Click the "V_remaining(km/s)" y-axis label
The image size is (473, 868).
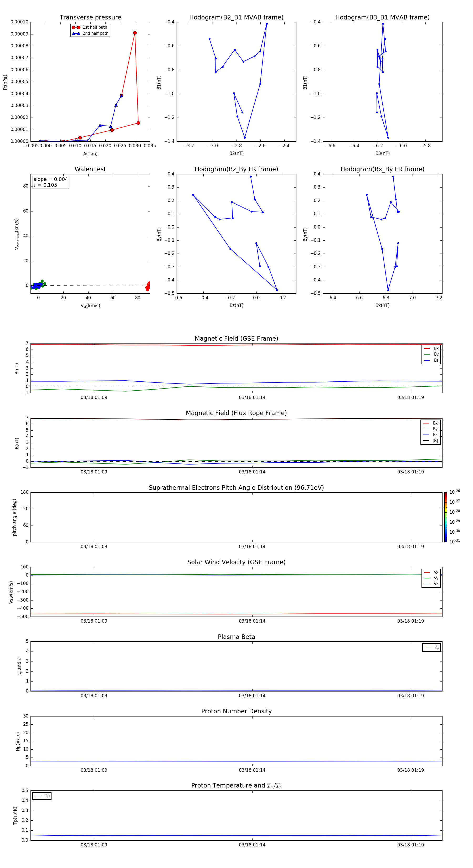click(17, 234)
